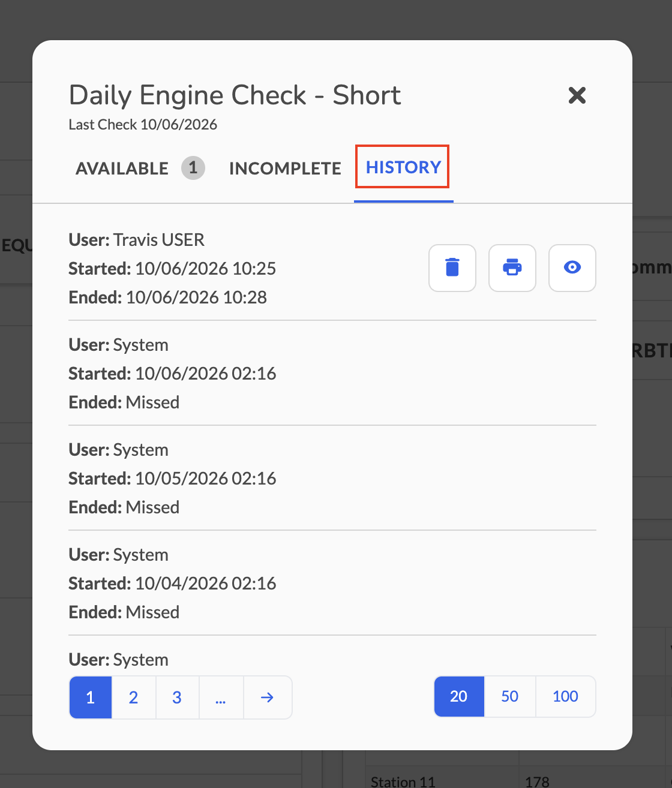
Task: Delete Travis USER's check record
Action: (452, 268)
